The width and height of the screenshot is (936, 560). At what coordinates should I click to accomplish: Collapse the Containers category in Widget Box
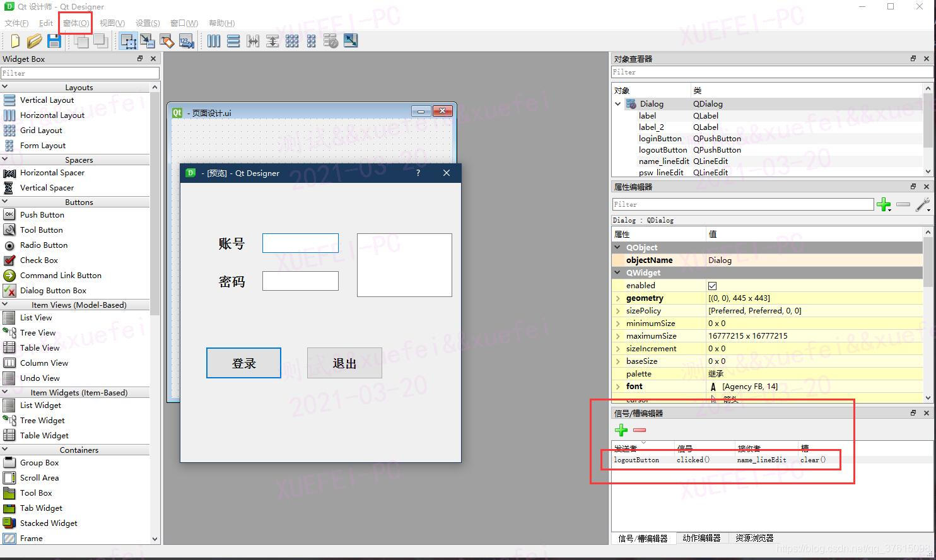click(5, 450)
